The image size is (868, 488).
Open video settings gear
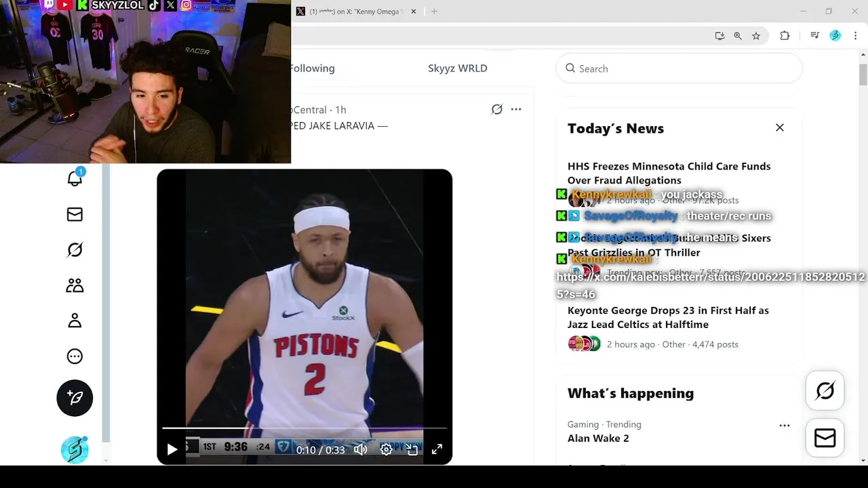click(386, 449)
